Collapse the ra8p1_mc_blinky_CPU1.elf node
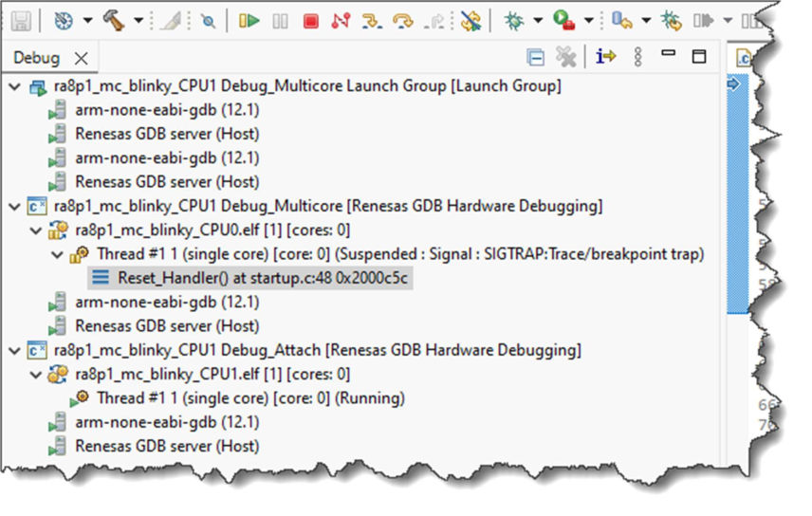The width and height of the screenshot is (812, 516). (x=36, y=375)
